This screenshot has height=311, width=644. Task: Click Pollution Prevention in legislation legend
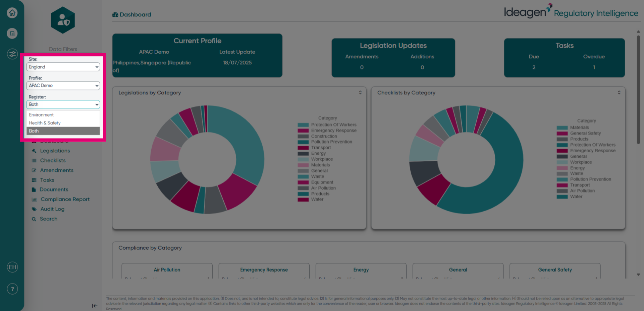click(331, 142)
